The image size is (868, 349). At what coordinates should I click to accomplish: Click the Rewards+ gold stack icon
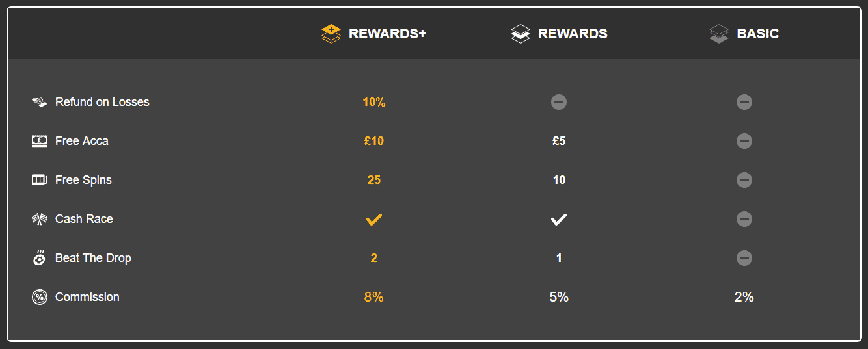coord(331,34)
